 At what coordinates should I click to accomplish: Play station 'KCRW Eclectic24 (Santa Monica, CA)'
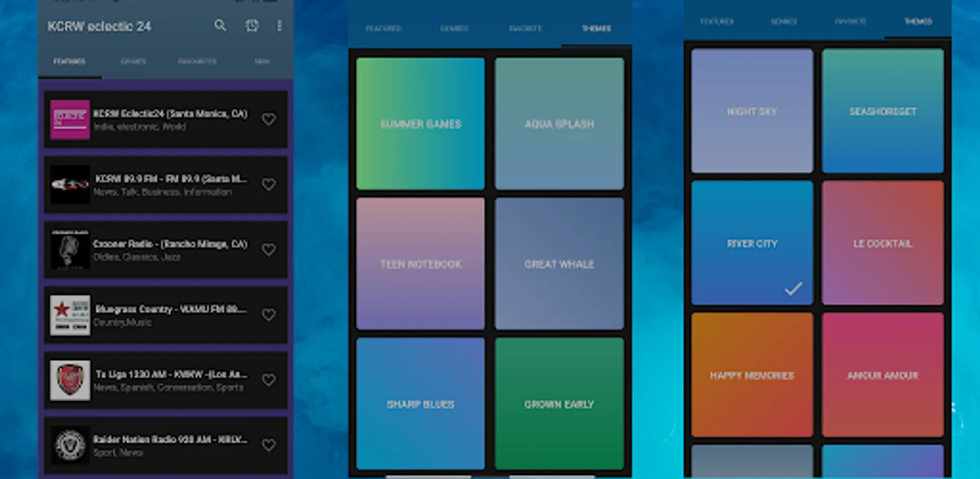tap(170, 113)
